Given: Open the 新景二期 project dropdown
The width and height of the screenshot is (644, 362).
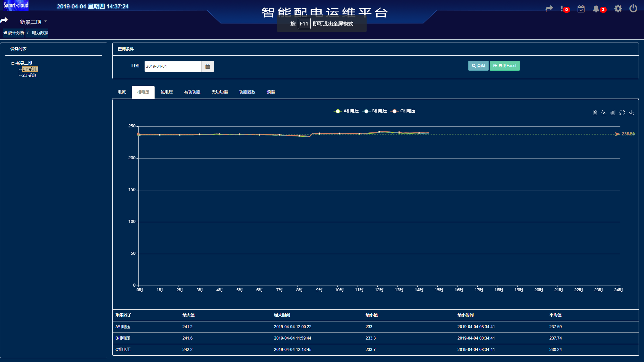Looking at the screenshot, I should coord(33,22).
